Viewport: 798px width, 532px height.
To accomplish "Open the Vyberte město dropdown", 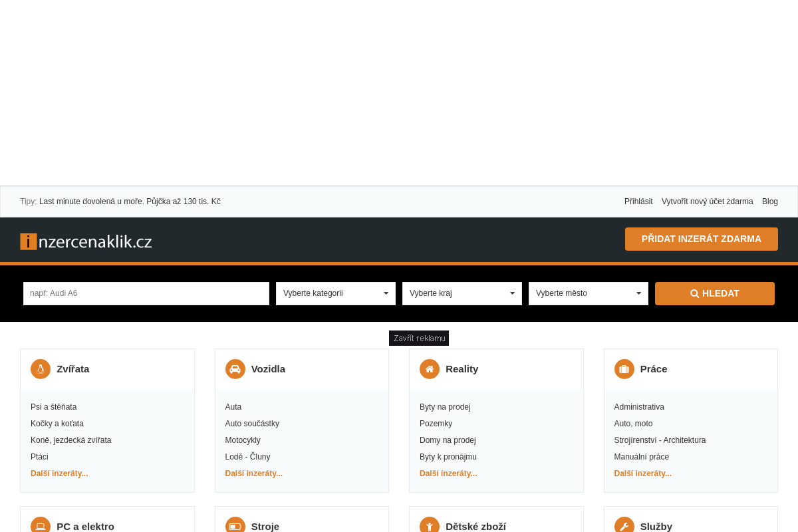I will click(589, 293).
